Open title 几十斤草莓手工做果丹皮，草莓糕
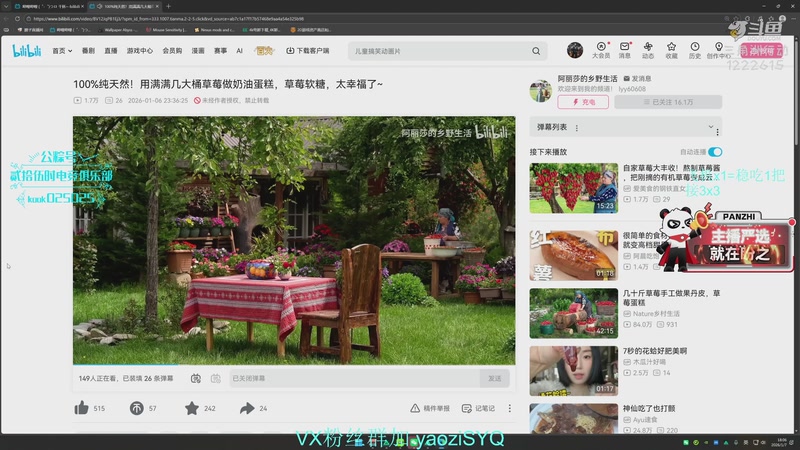 (671, 298)
